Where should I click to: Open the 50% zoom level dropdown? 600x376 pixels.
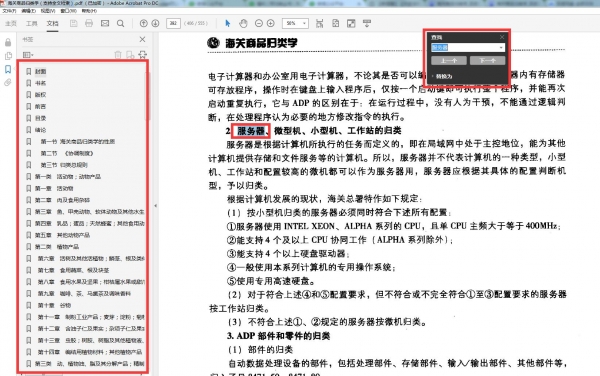pos(295,24)
